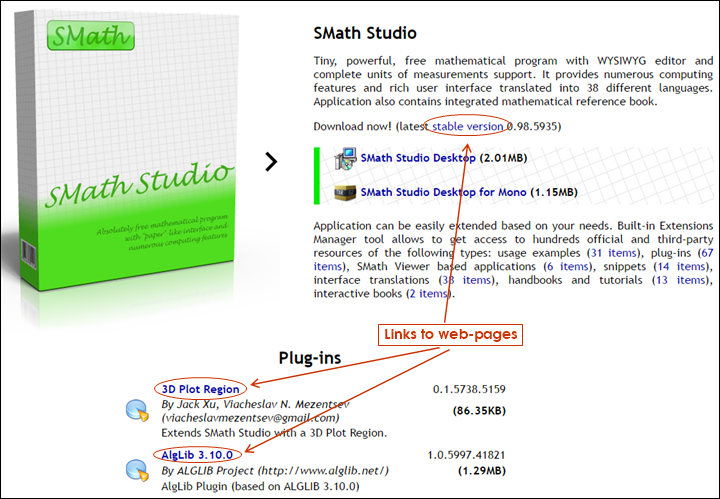Open the AlgLib 3.10.0 plug-in page

(198, 455)
